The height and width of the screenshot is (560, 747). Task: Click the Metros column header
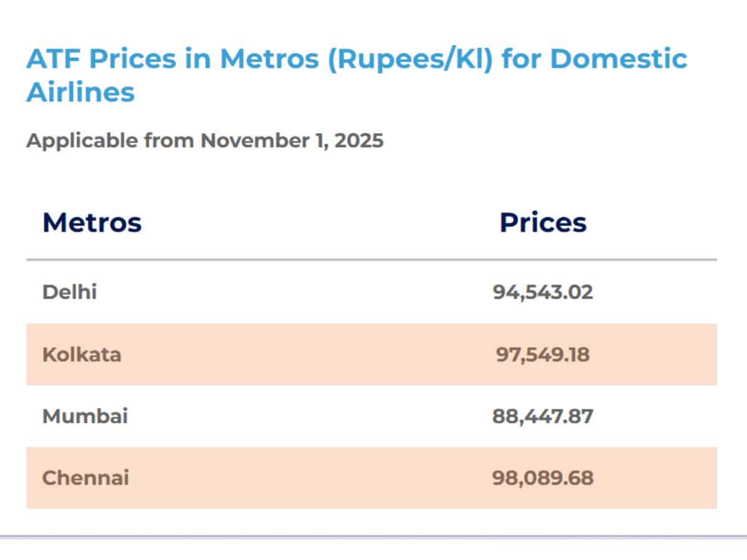(x=92, y=222)
